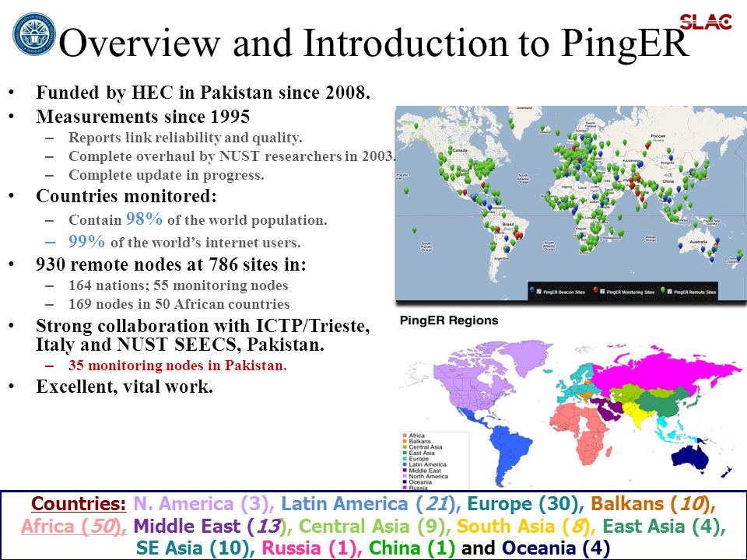
Task: Select 'Funded by HEC in Pakistan since 2008.'
Action: point(203,93)
